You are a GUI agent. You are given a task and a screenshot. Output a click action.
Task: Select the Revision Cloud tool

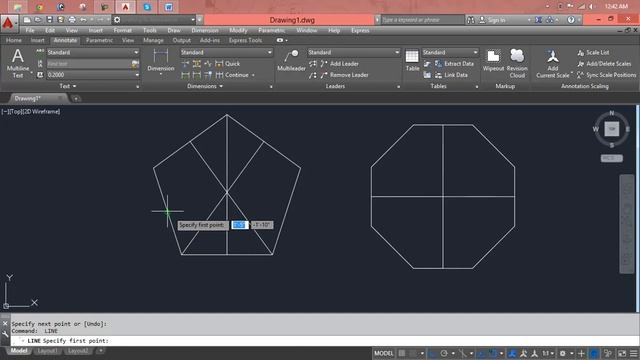click(517, 63)
